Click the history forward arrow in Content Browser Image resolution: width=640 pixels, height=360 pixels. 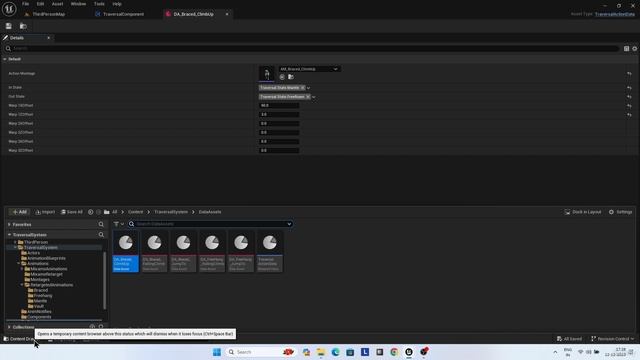click(98, 212)
